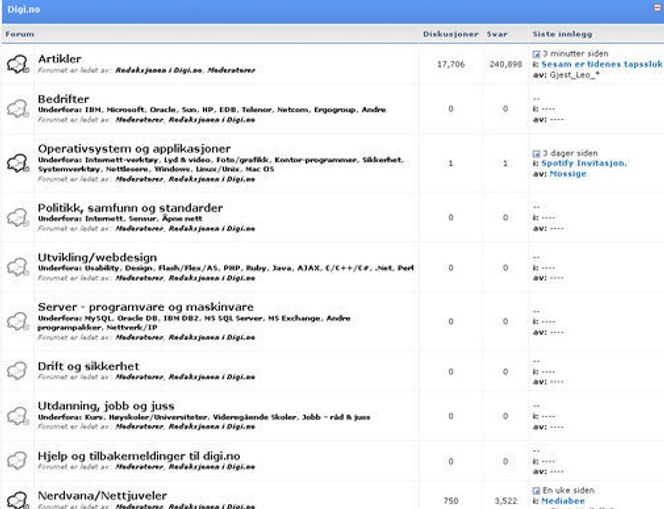This screenshot has width=664, height=509.
Task: Click the 3,522 replies count for Nerdvana/Nettjuveler
Action: [506, 501]
